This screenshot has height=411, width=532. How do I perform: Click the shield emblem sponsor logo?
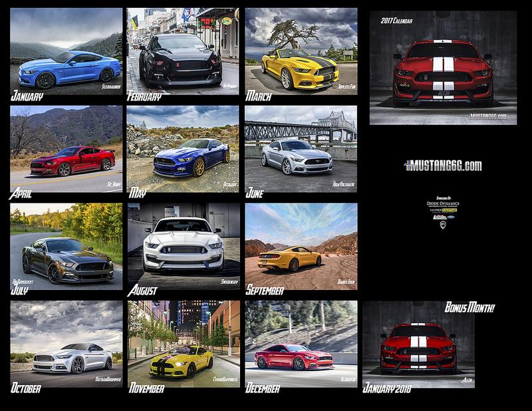443,225
